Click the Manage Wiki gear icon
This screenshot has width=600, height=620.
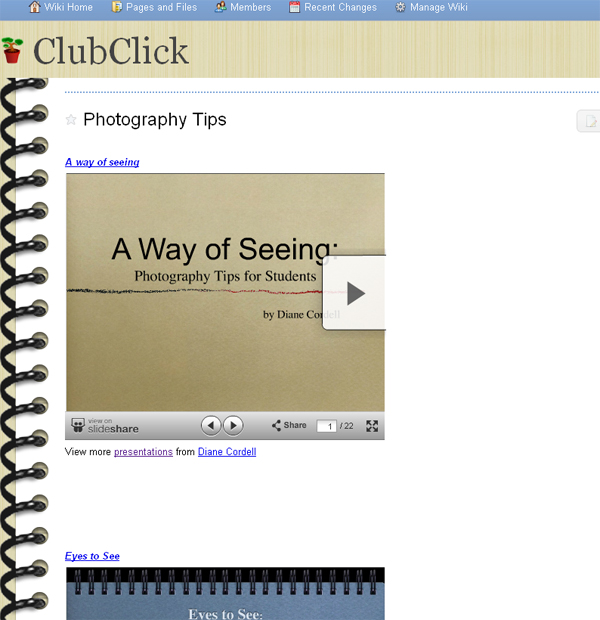coord(400,7)
